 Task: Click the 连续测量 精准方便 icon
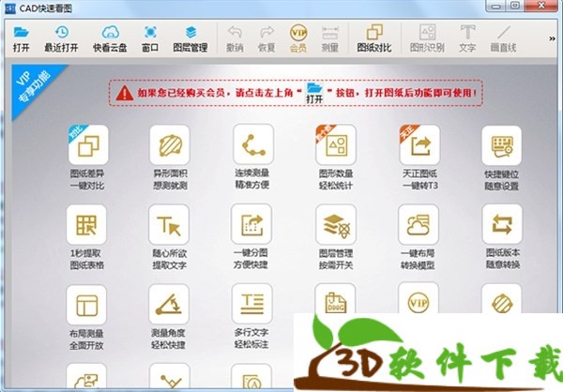[x=253, y=144]
